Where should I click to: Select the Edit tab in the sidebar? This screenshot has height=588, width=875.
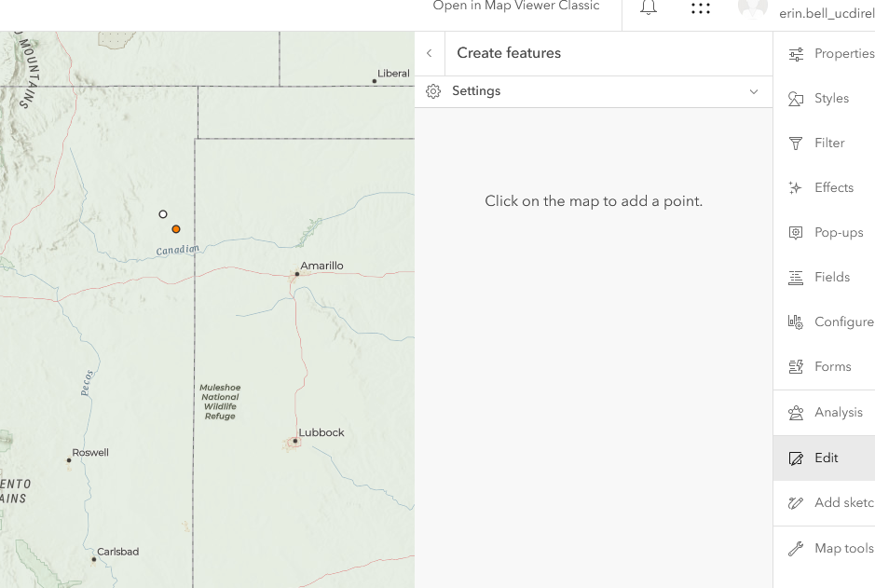click(x=827, y=458)
